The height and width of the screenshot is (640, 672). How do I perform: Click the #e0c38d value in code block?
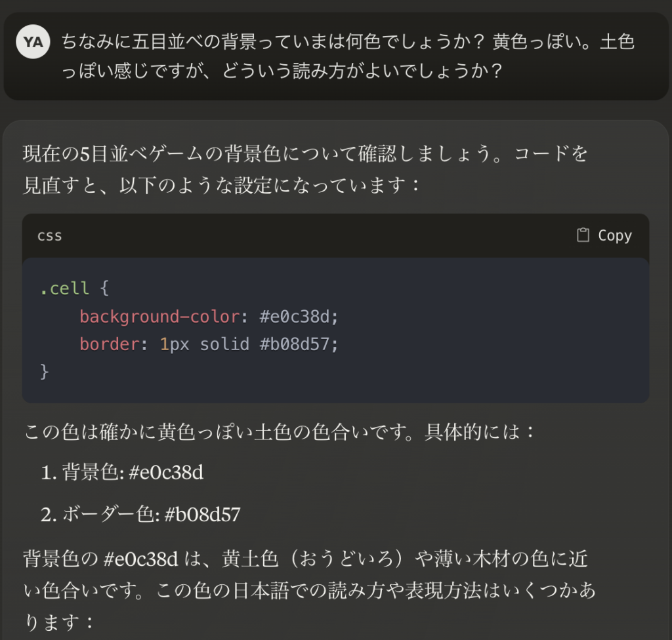tap(295, 317)
